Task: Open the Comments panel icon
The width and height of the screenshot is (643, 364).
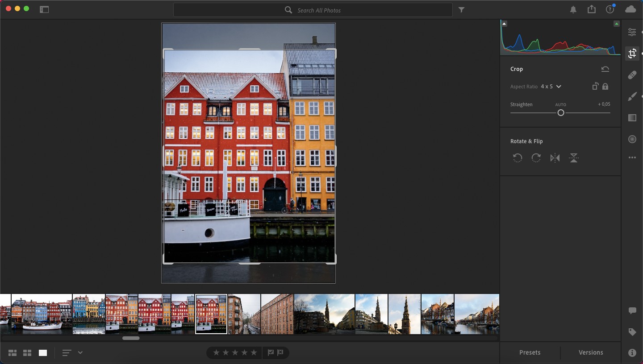Action: pos(632,310)
